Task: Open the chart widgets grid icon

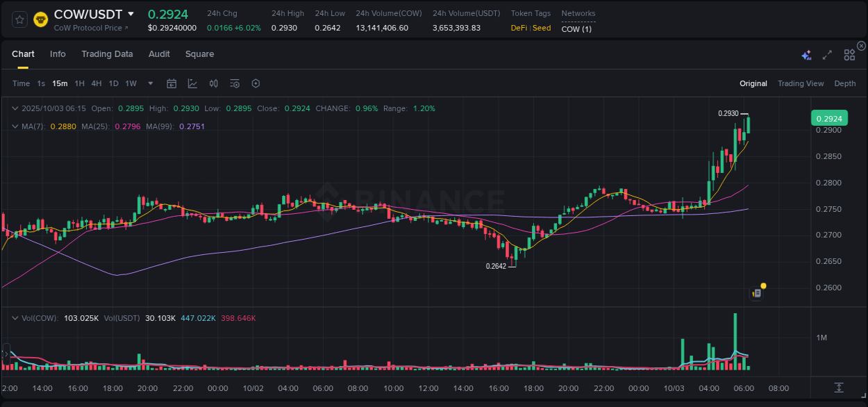Action: click(x=849, y=53)
